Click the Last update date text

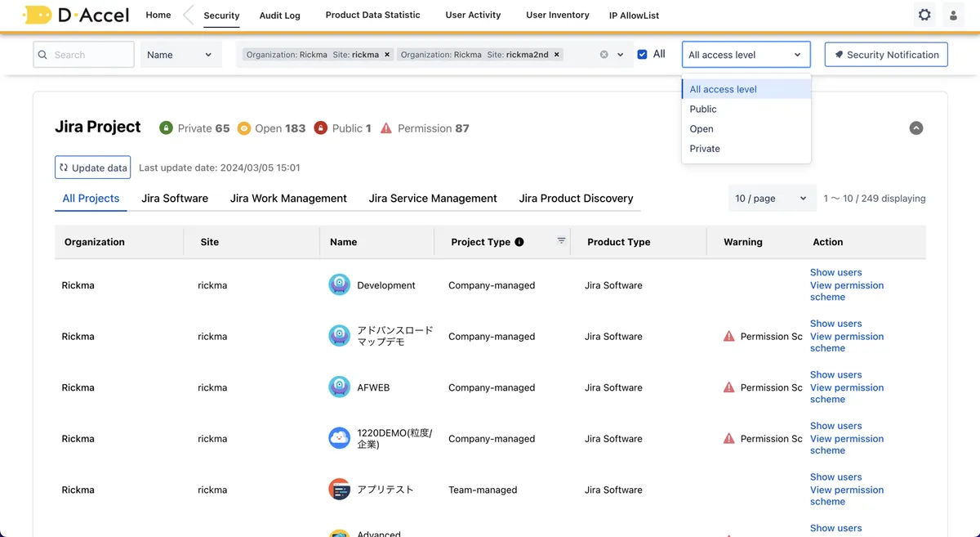(219, 168)
